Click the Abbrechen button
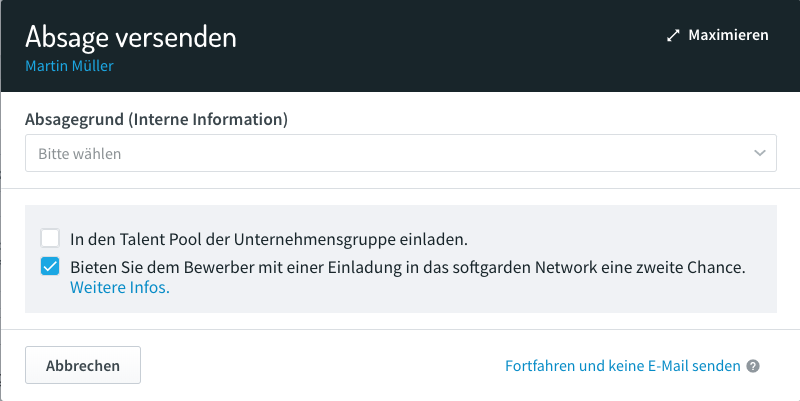The width and height of the screenshot is (800, 401). (83, 365)
